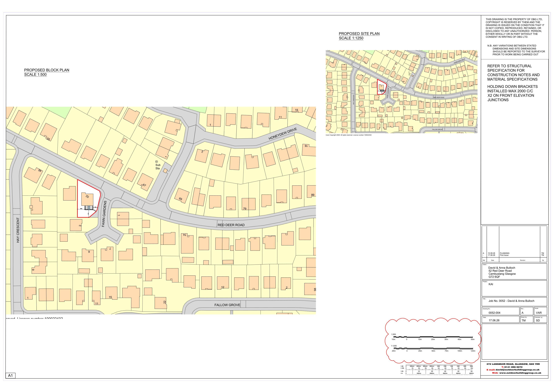Select the FALLOW GROVE label in block plan
The image size is (555, 392).
(x=227, y=305)
